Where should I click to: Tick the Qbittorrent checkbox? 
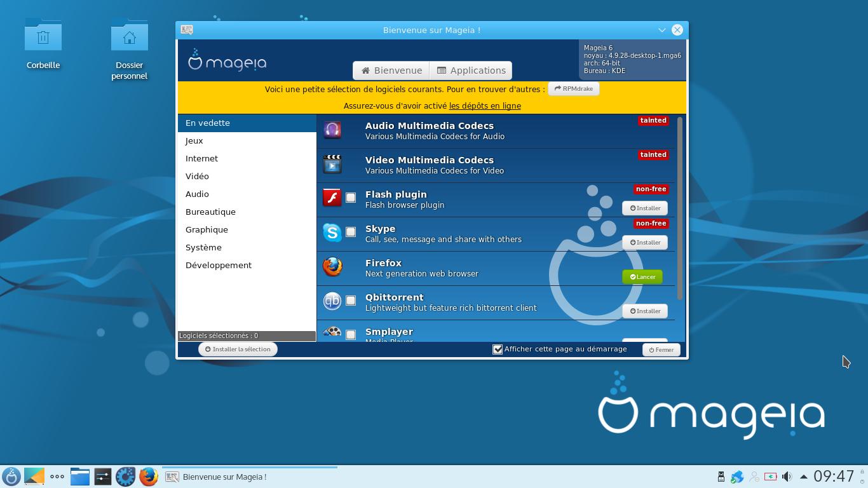[351, 301]
